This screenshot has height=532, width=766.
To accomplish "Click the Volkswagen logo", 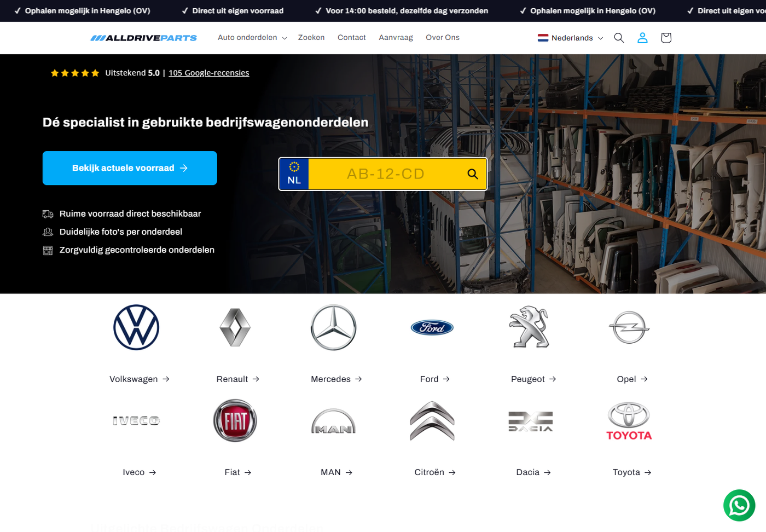I will [136, 327].
